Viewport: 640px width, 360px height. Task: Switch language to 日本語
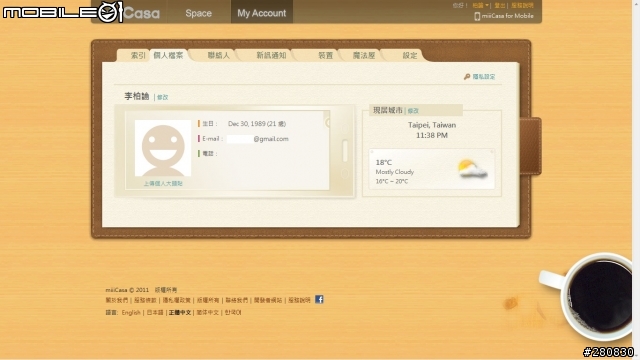coord(155,313)
